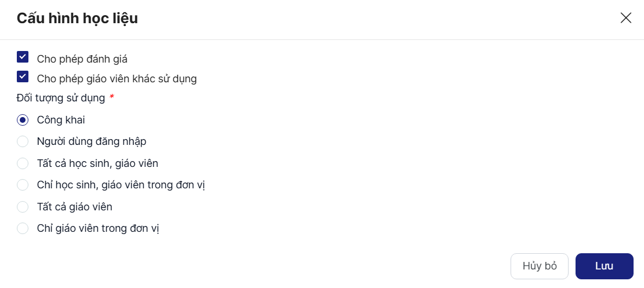Click the "Cấu hình học liệu" dialog title
The width and height of the screenshot is (644, 288).
[x=77, y=19]
